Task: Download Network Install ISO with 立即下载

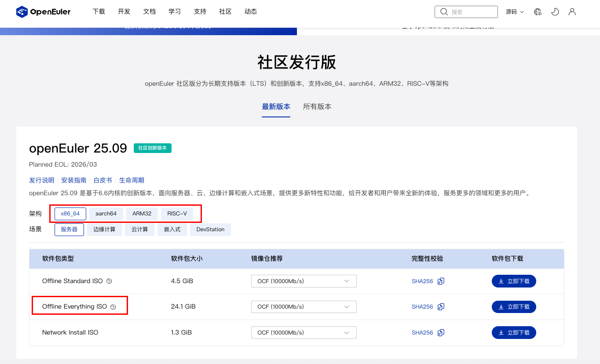Action: click(x=514, y=333)
